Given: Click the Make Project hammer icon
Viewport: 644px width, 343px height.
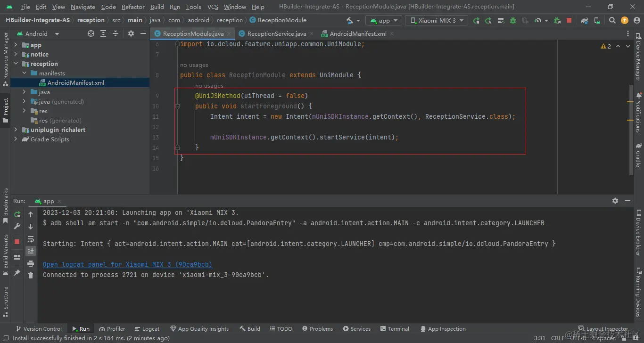Looking at the screenshot, I should coord(349,20).
